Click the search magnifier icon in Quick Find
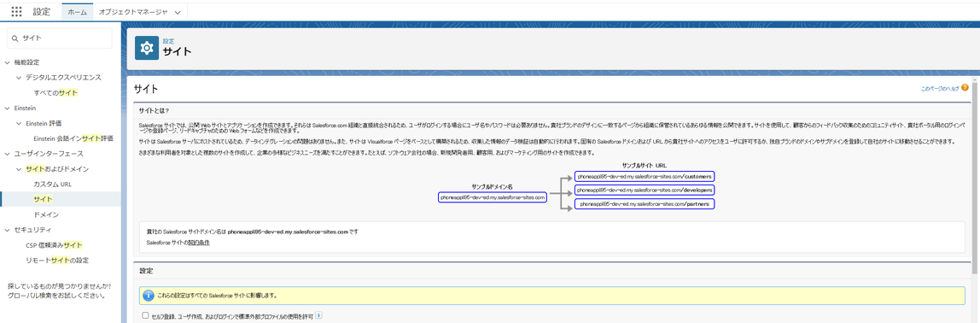The width and height of the screenshot is (980, 323). 15,38
